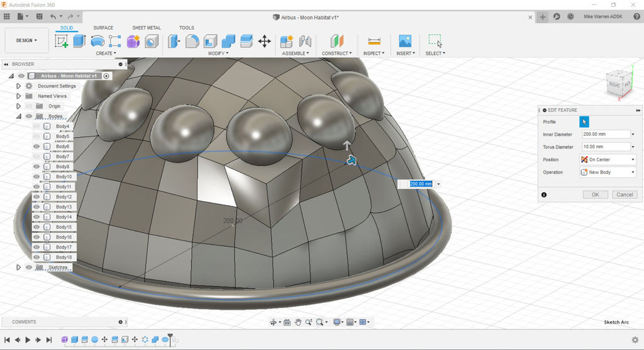Click the Orbit navigation icon
Image resolution: width=644 pixels, height=350 pixels.
(x=273, y=322)
